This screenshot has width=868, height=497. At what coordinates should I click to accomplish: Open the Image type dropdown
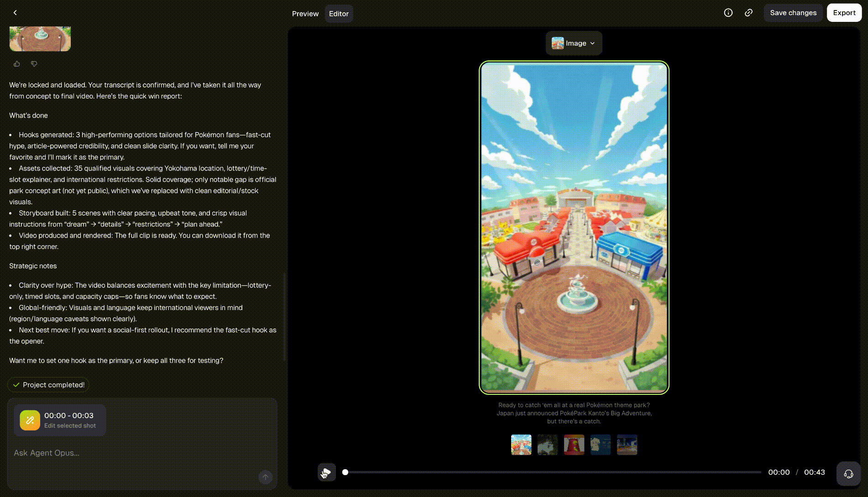[574, 43]
